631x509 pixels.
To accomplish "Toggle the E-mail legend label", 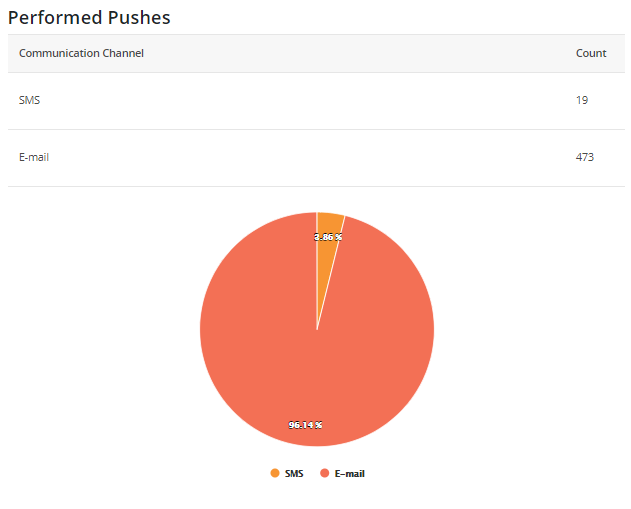I will 350,474.
